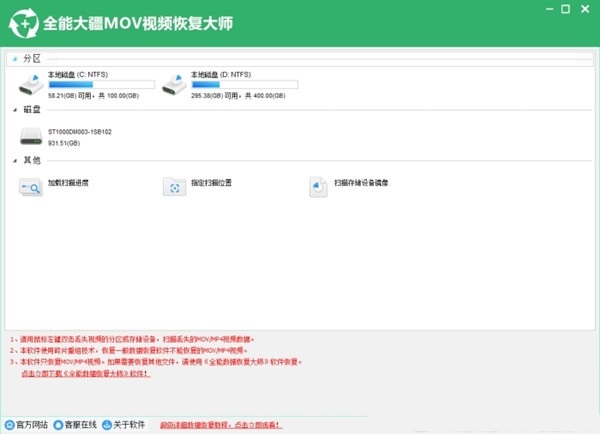The height and width of the screenshot is (434, 600).
Task: Open the scan storage device image icon
Action: coord(318,187)
